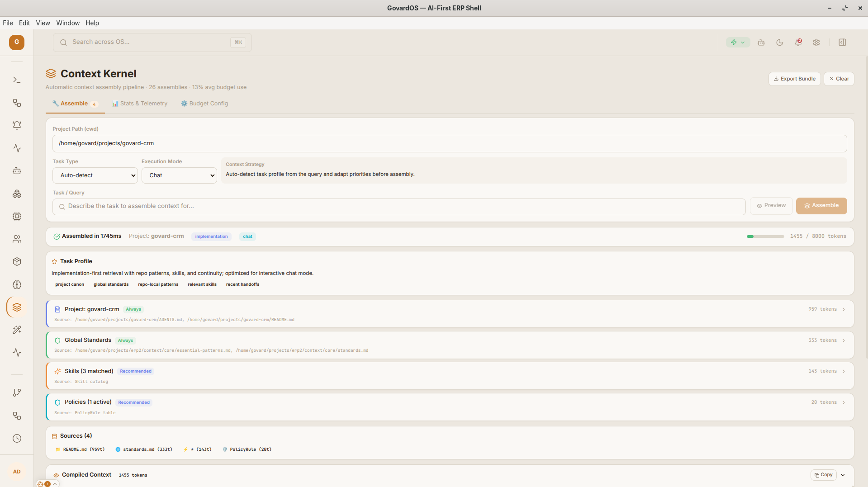This screenshot has width=868, height=487.
Task: Open the terminal console from the sidebar
Action: click(17, 80)
